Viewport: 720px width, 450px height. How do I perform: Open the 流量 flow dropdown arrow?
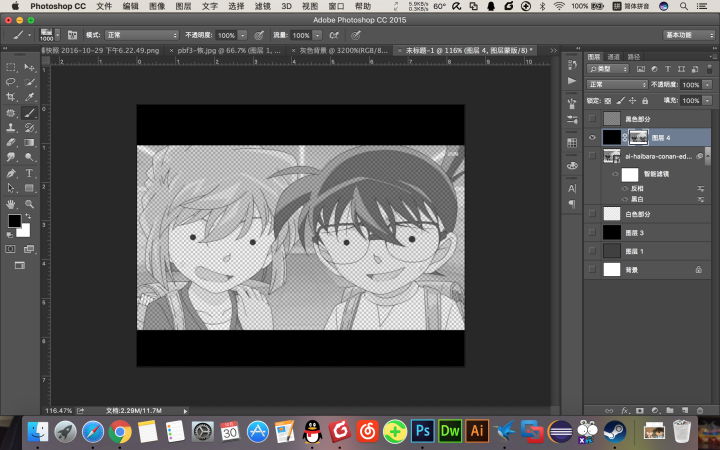(317, 35)
